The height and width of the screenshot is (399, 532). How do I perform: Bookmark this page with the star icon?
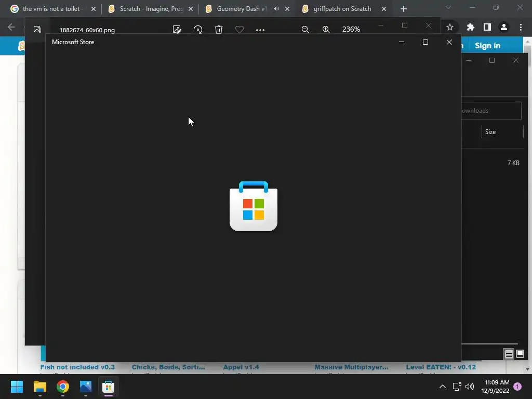[450, 27]
